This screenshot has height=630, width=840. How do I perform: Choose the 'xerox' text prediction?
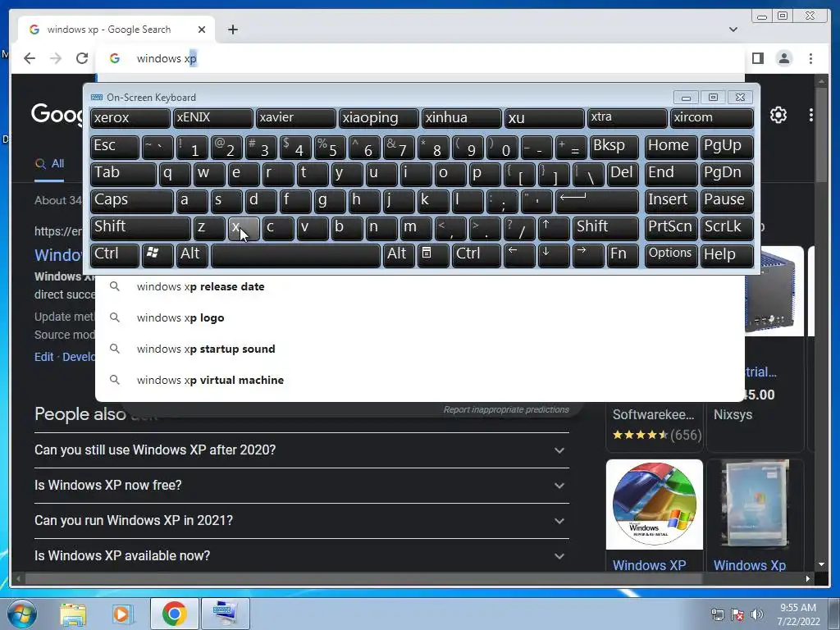coord(130,118)
